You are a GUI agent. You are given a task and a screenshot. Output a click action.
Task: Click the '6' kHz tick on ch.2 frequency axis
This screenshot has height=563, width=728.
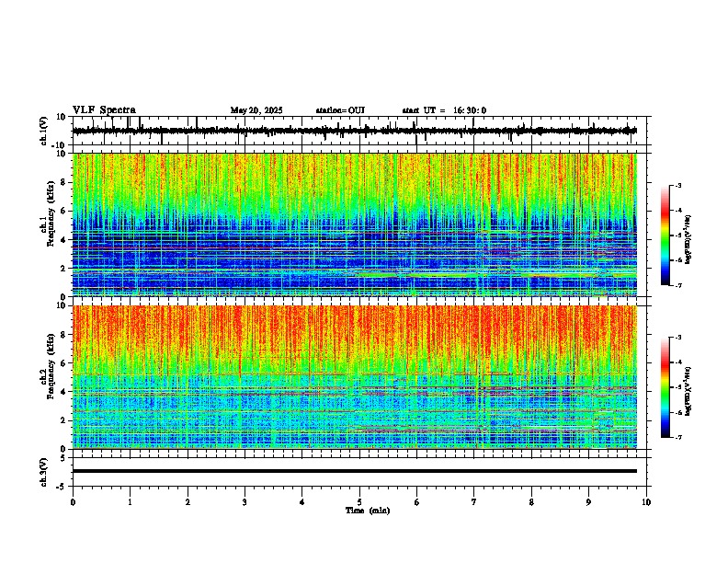point(63,363)
